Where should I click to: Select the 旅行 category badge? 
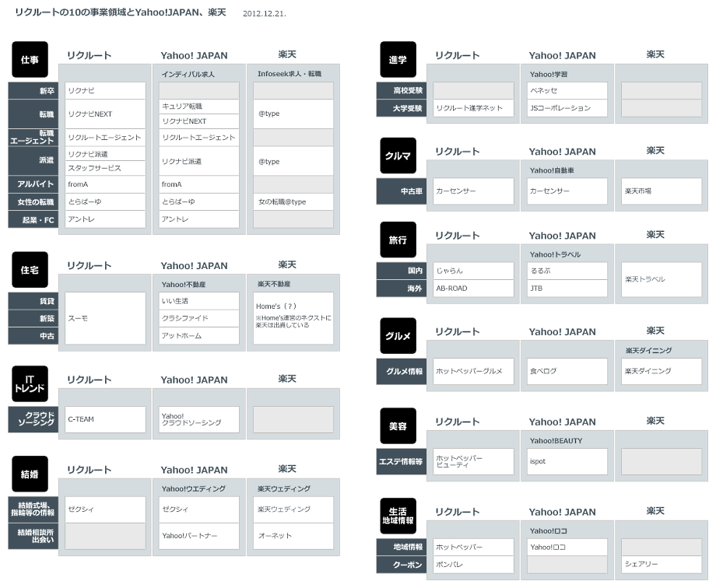click(x=398, y=240)
